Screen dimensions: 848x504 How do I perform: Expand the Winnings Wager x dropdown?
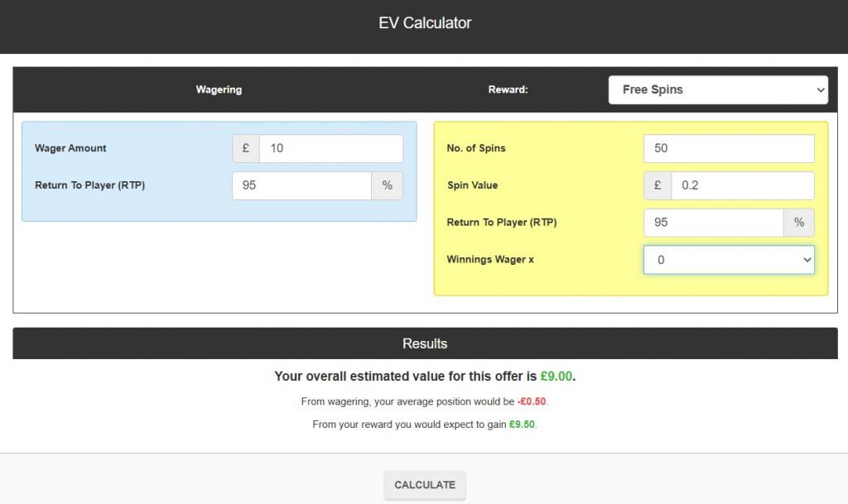click(x=729, y=260)
